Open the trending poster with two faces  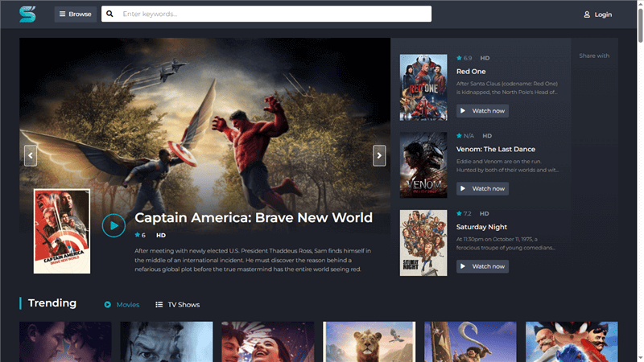coord(65,341)
